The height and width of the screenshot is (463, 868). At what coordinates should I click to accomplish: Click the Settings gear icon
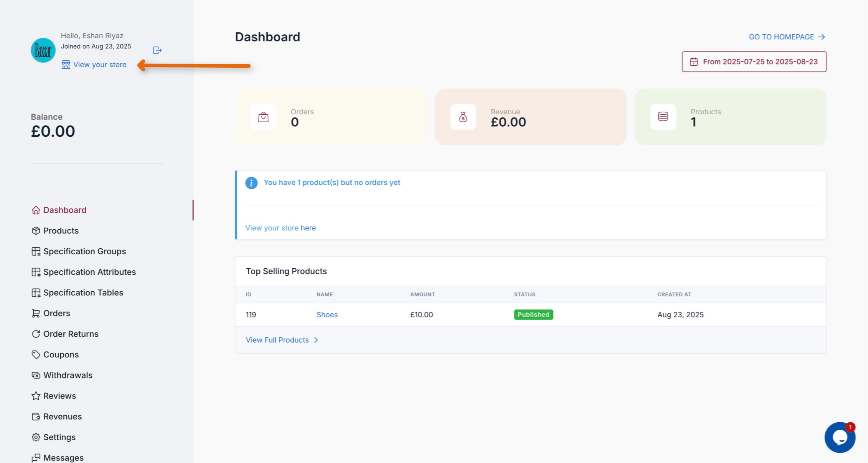[36, 437]
